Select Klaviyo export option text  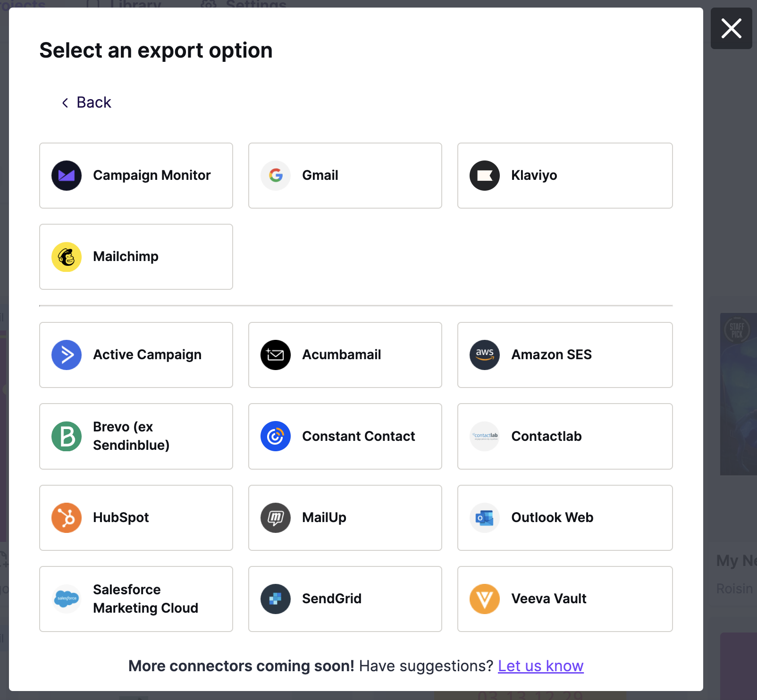[534, 176]
